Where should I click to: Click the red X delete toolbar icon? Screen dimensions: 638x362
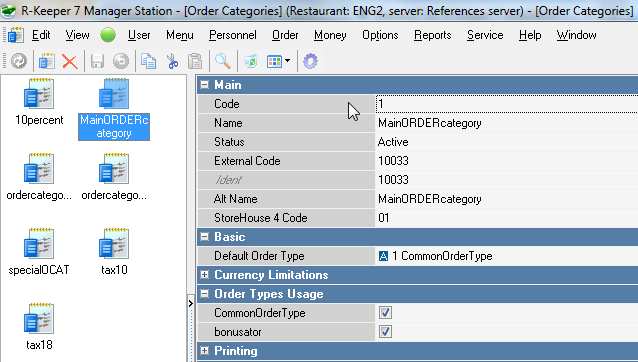click(70, 62)
